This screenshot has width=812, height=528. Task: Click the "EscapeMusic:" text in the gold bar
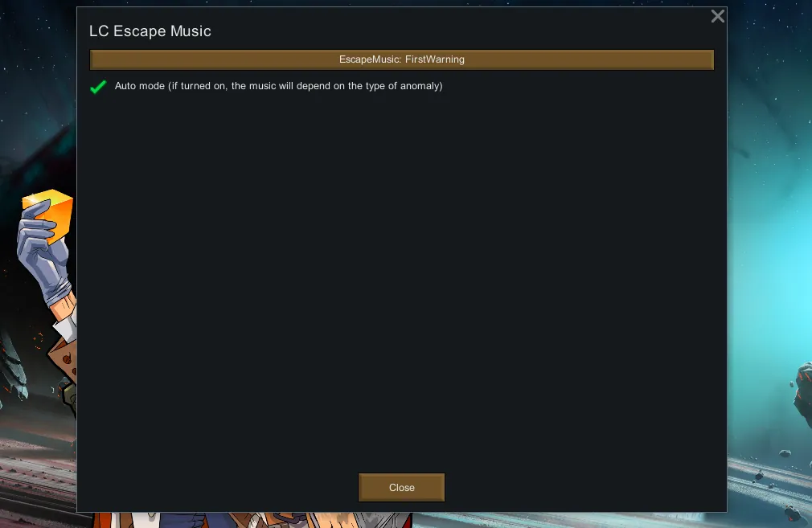click(x=371, y=59)
